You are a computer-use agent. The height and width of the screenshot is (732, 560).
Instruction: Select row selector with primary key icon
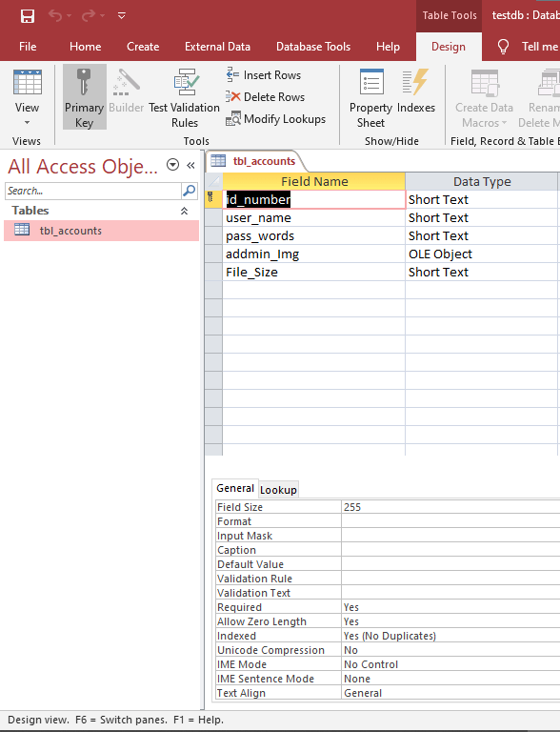click(x=213, y=200)
